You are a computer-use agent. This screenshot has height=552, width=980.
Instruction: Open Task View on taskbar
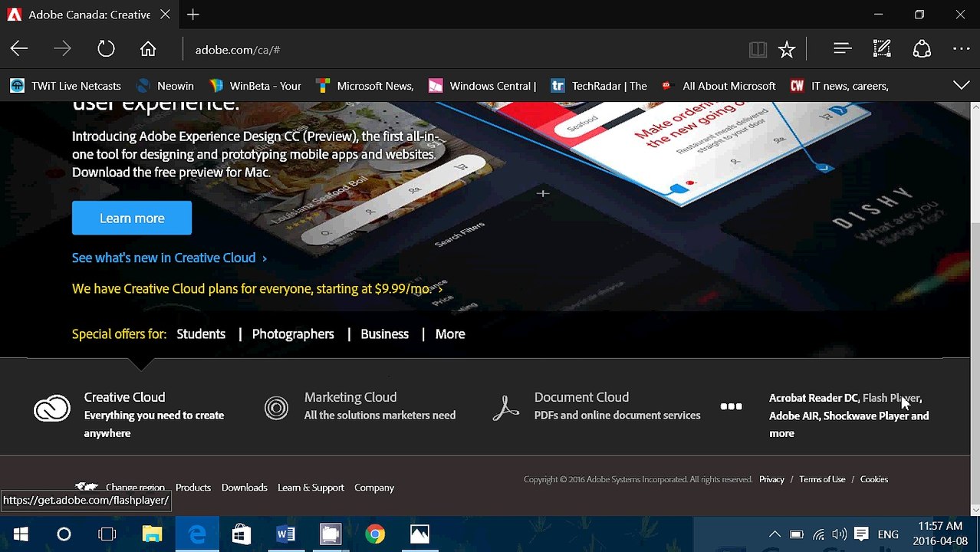107,534
